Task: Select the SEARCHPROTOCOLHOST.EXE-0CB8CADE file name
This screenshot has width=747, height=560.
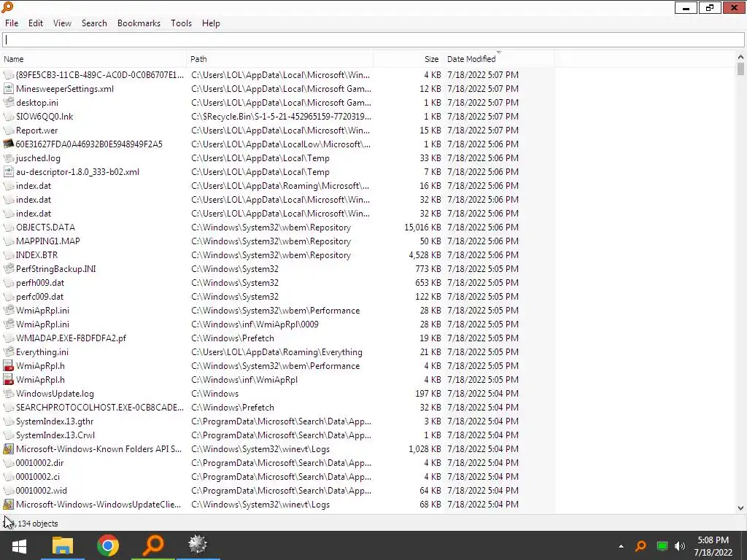Action: point(99,408)
